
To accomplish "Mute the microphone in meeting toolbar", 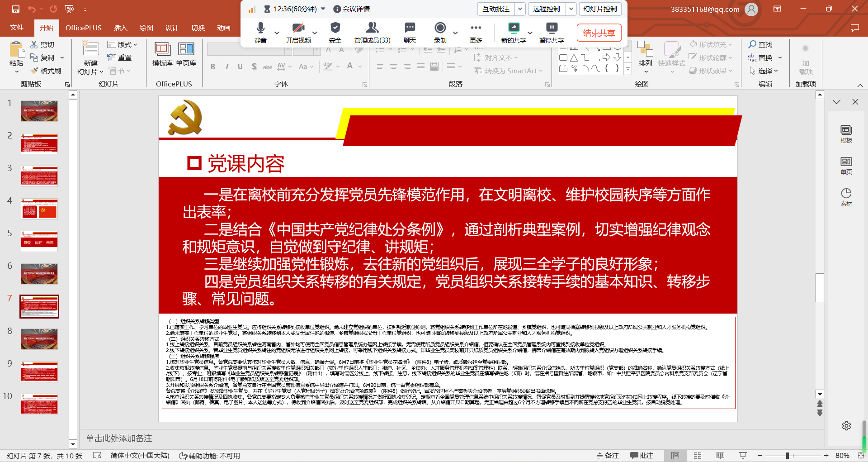I will pyautogui.click(x=260, y=32).
